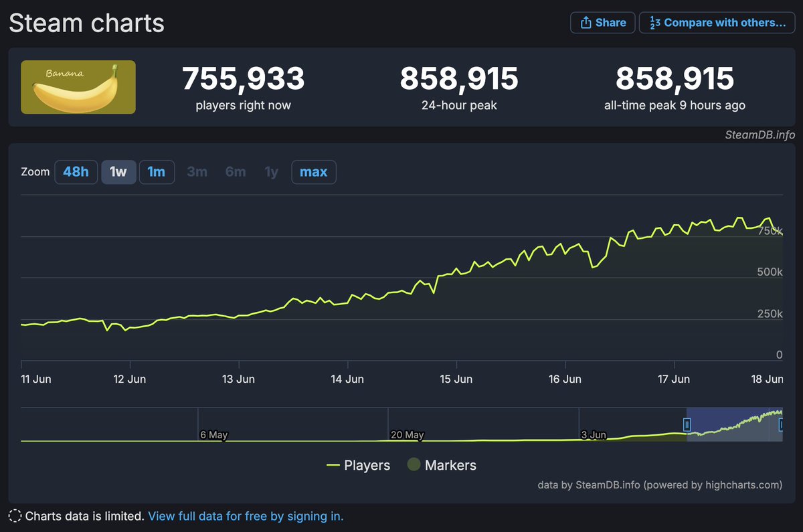Grab the left navigator range handle
This screenshot has width=803, height=532.
(687, 424)
